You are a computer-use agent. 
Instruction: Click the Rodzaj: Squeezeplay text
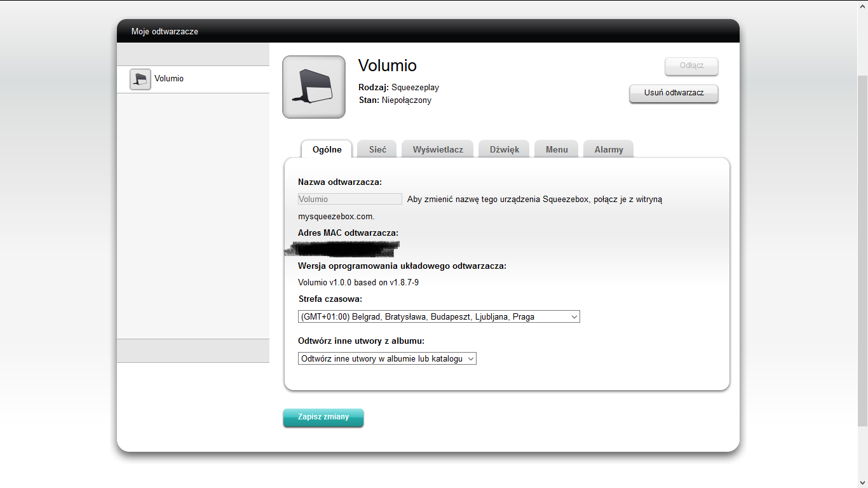click(x=399, y=88)
